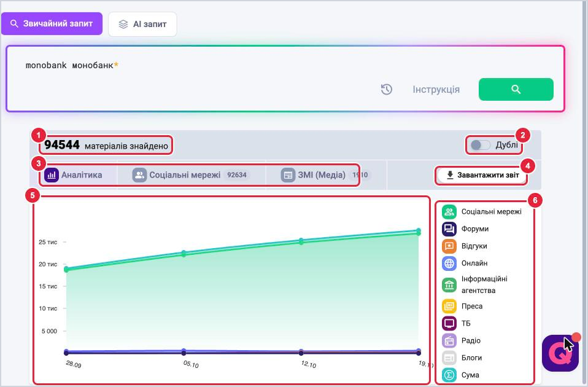Toggle the Дублі switch

[x=481, y=145]
